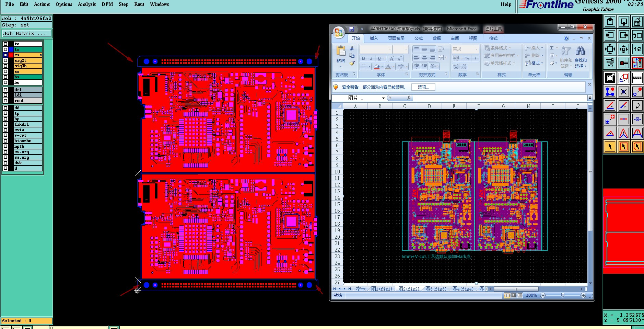
Task: Toggle the checkbox for layer drl
Action: coord(5,90)
